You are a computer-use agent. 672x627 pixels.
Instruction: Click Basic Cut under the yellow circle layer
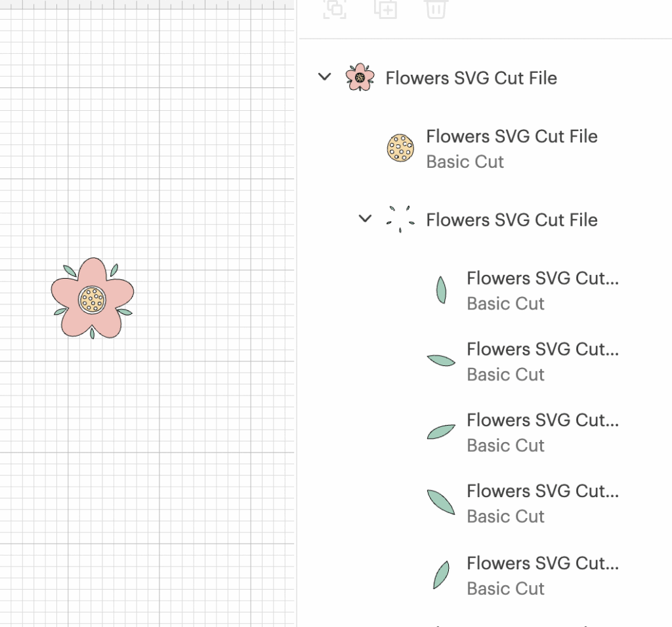click(x=465, y=162)
